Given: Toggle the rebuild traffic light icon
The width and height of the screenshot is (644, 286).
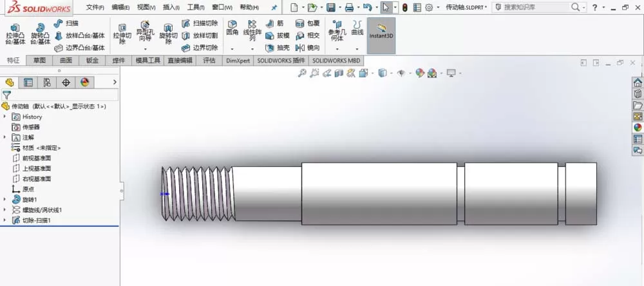Looking at the screenshot, I should click(x=405, y=7).
